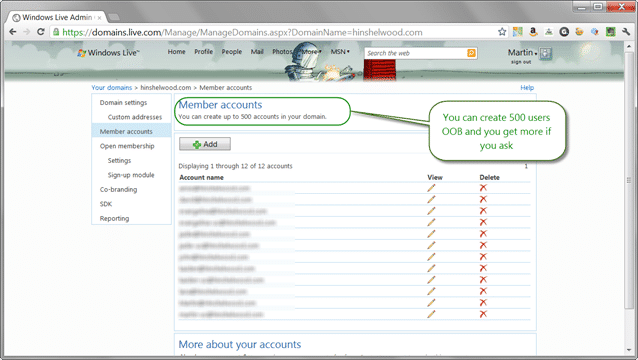Viewport: 638px width, 360px height.
Task: Open pencil edit icon for last account row
Action: [x=431, y=314]
